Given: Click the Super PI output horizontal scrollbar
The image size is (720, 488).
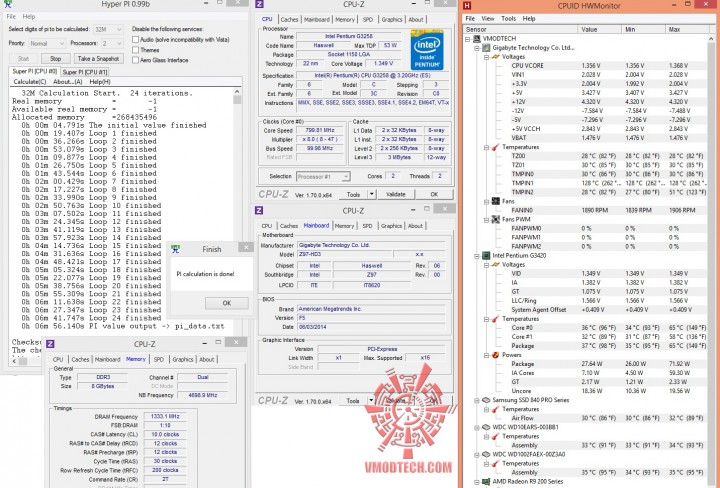Looking at the screenshot, I should click(x=124, y=361).
